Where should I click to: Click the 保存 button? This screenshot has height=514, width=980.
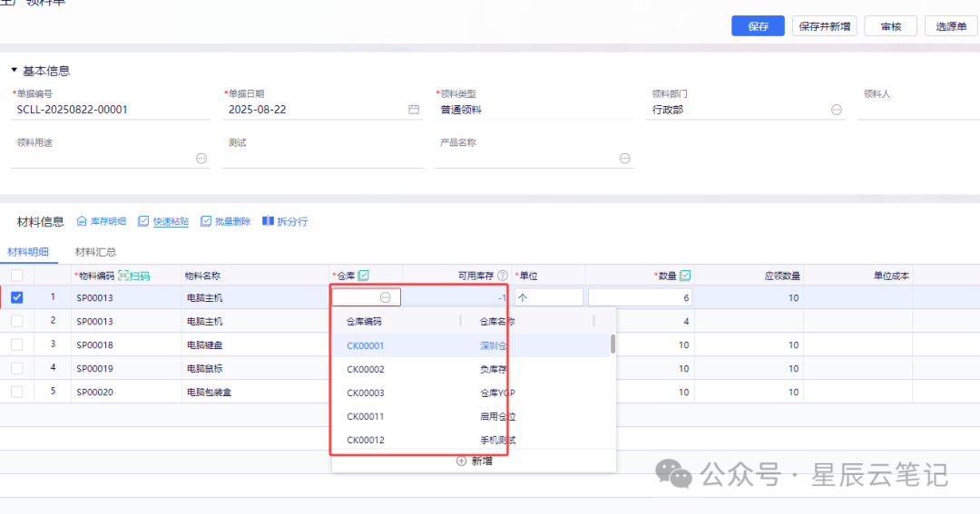click(x=758, y=26)
